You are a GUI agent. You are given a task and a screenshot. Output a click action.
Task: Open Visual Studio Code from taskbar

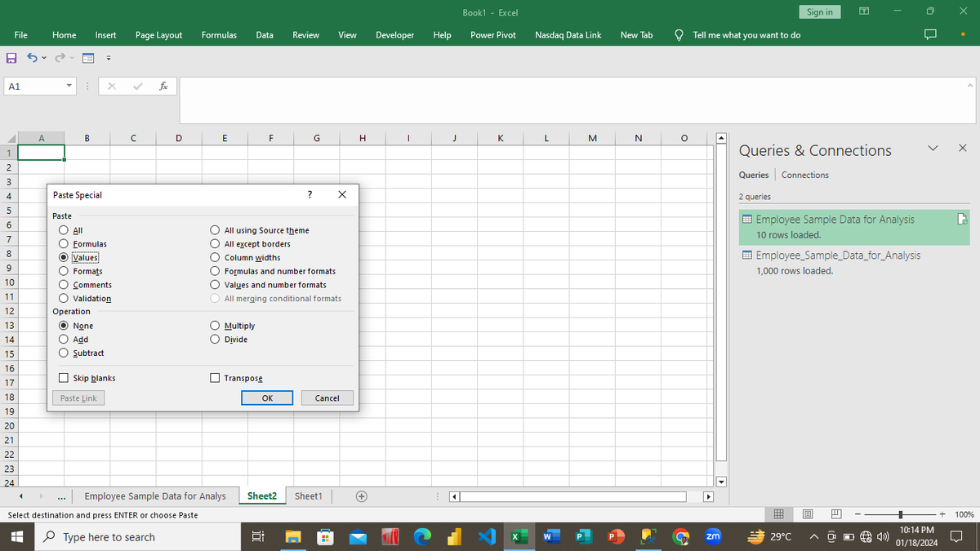[487, 537]
